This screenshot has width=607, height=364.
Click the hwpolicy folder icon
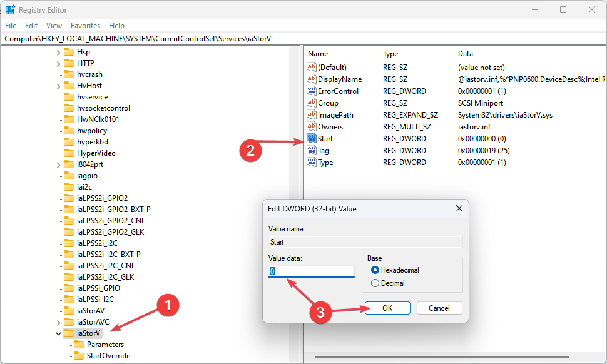[x=68, y=130]
